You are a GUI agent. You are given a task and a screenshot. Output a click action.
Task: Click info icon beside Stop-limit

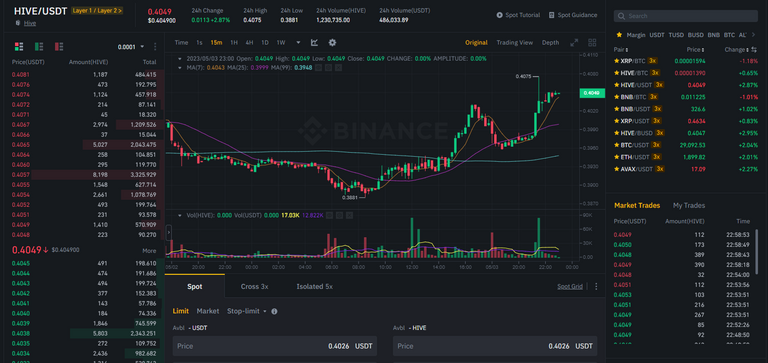274,311
